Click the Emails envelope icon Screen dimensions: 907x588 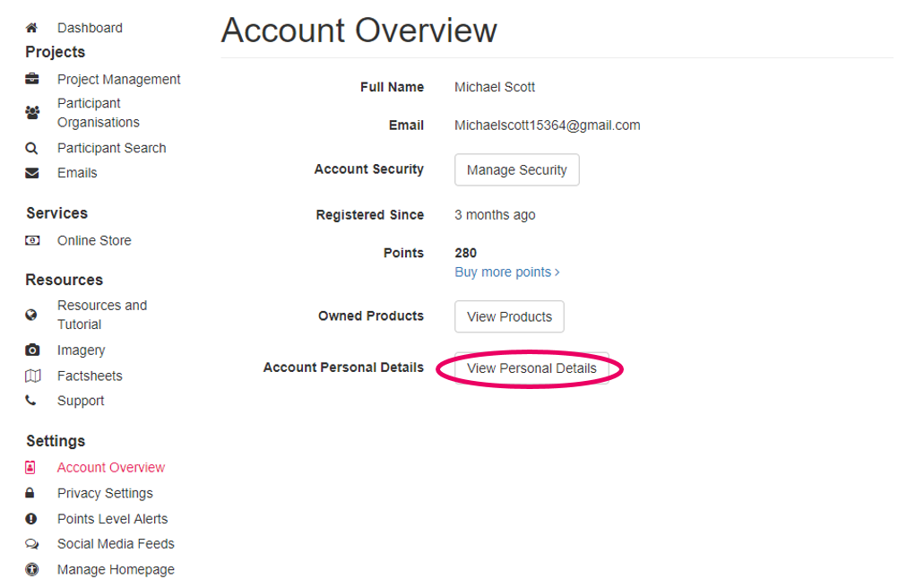[x=31, y=173]
